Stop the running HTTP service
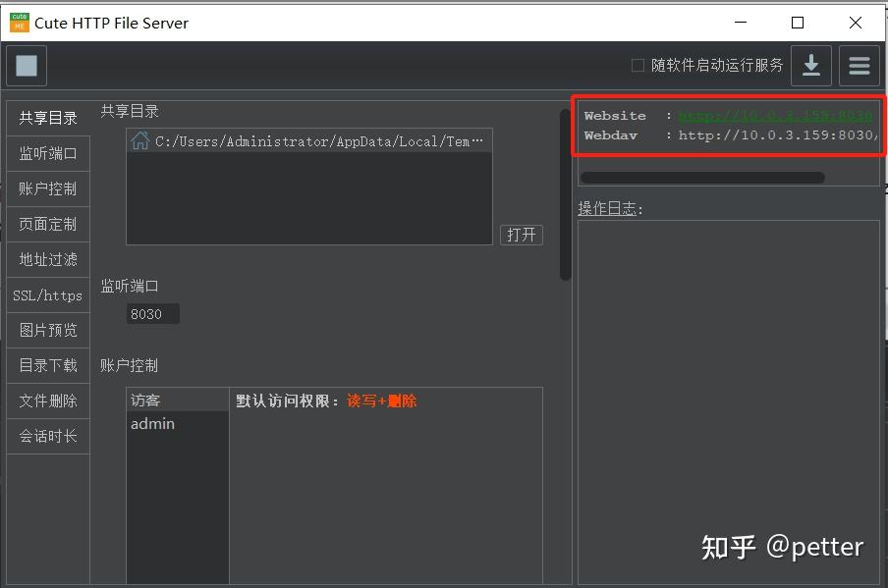This screenshot has width=888, height=588. coord(26,65)
